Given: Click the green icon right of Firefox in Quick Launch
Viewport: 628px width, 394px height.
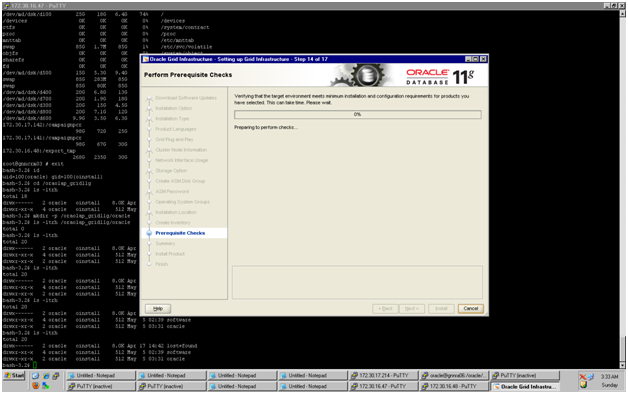Looking at the screenshot, I should [46, 386].
